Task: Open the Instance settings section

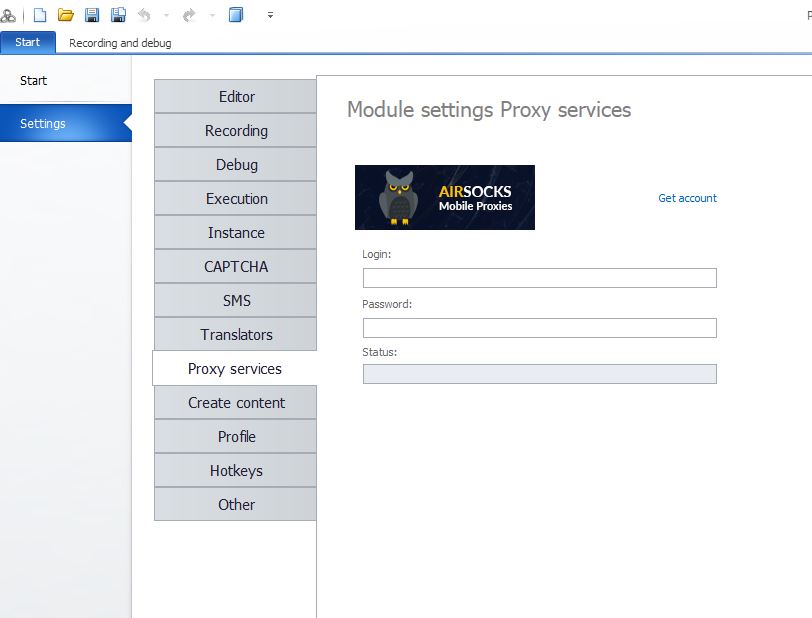Action: pyautogui.click(x=235, y=233)
